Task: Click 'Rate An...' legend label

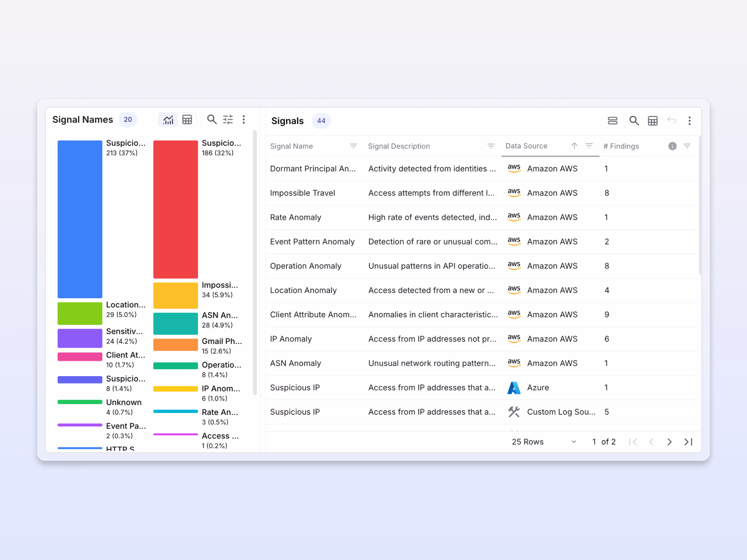Action: pos(220,412)
